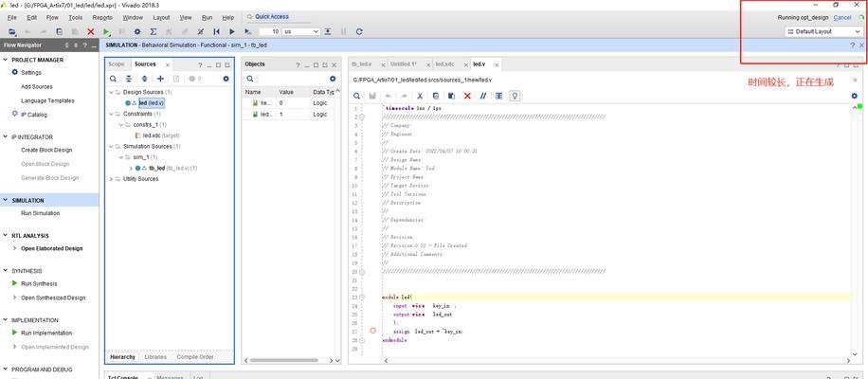This screenshot has height=379, width=868.
Task: Select led (led.v) in Design Sources
Action: click(151, 103)
